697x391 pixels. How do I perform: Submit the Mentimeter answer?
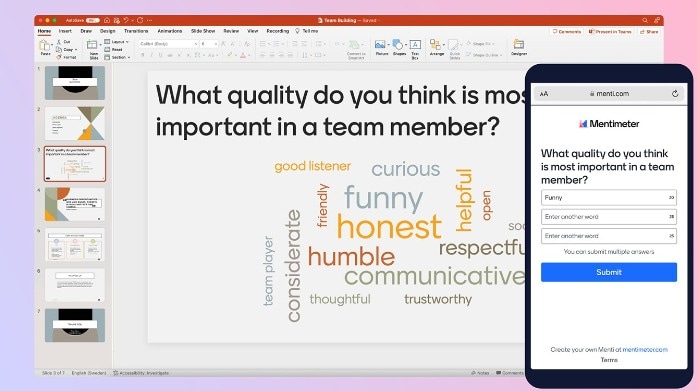click(609, 272)
